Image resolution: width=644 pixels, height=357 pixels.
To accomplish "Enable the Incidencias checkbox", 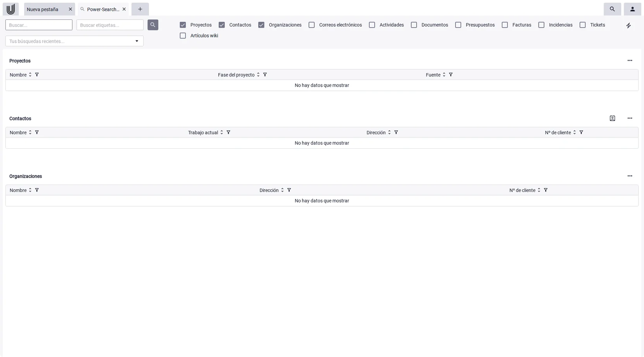I will 541,25.
